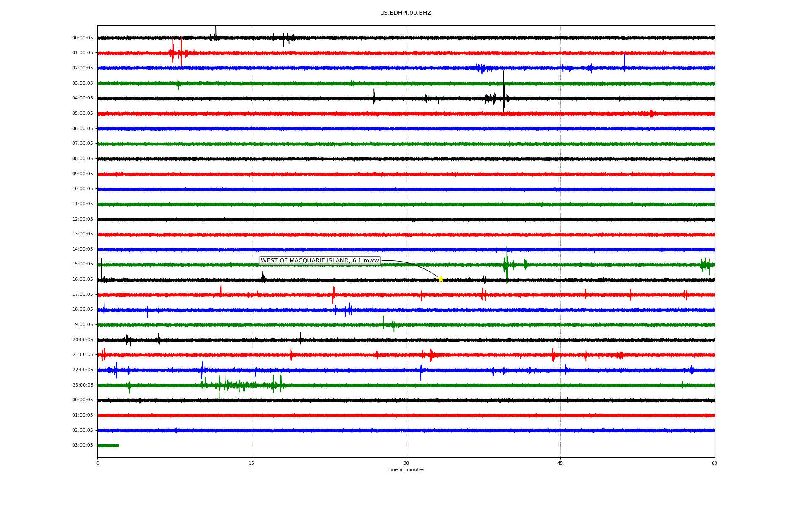Click the 05:00:05 trace time label
This screenshot has height=508, width=812.
[x=82, y=113]
